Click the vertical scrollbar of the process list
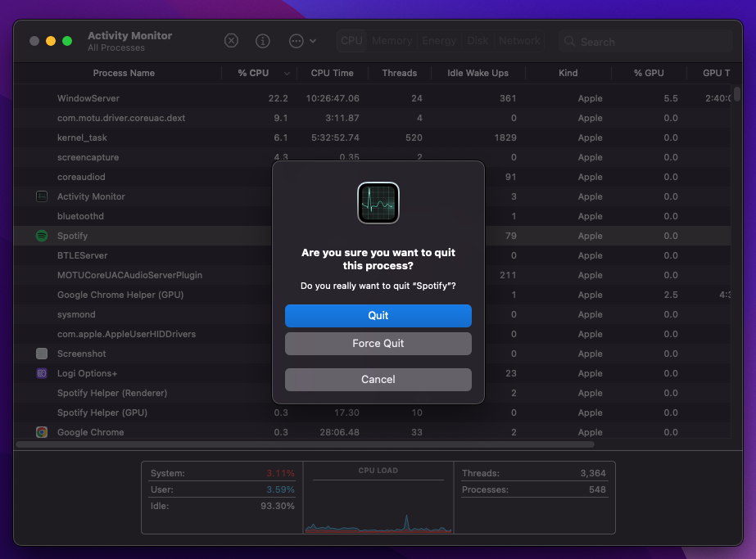Viewport: 756px width, 559px height. coord(736,93)
